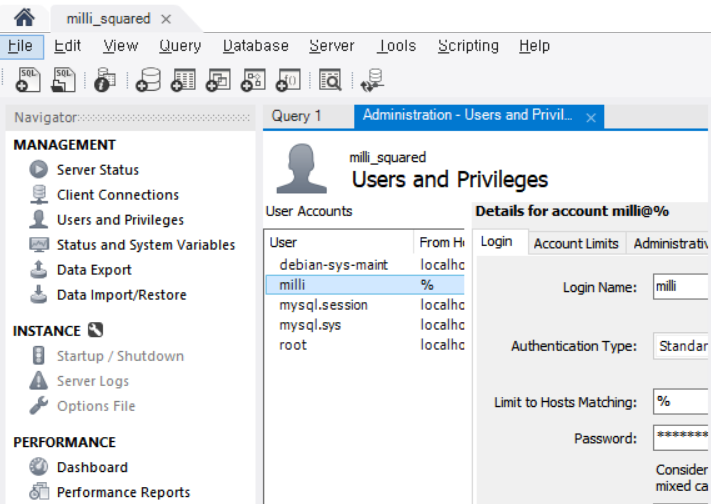Click the Dashboard gauge icon
This screenshot has width=711, height=504.
(x=39, y=467)
